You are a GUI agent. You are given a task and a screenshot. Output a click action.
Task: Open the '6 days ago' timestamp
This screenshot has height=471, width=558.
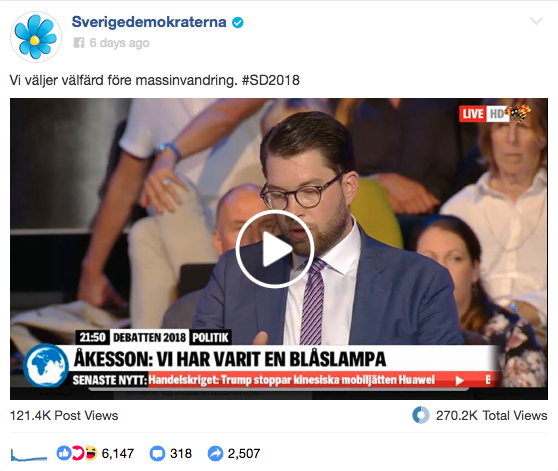tap(119, 43)
